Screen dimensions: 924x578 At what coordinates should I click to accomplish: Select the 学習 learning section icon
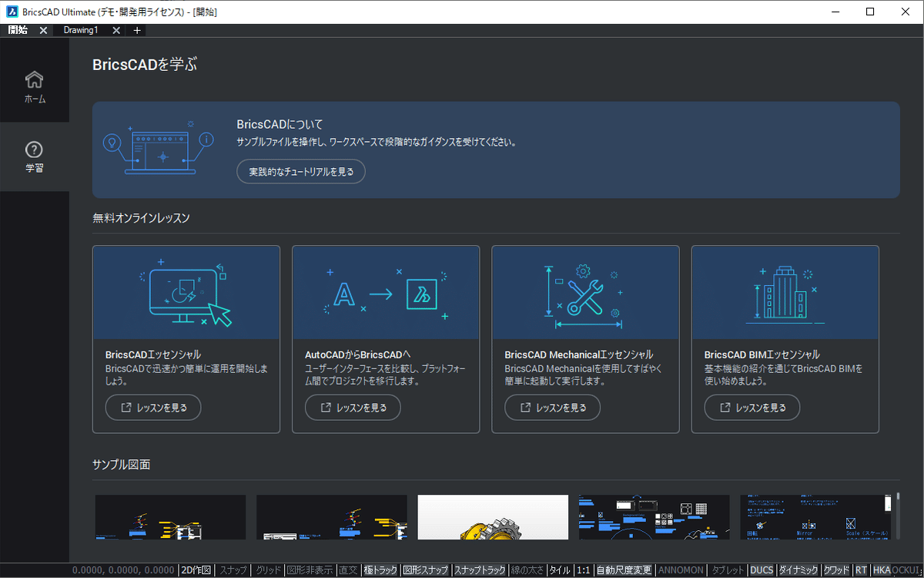(35, 149)
